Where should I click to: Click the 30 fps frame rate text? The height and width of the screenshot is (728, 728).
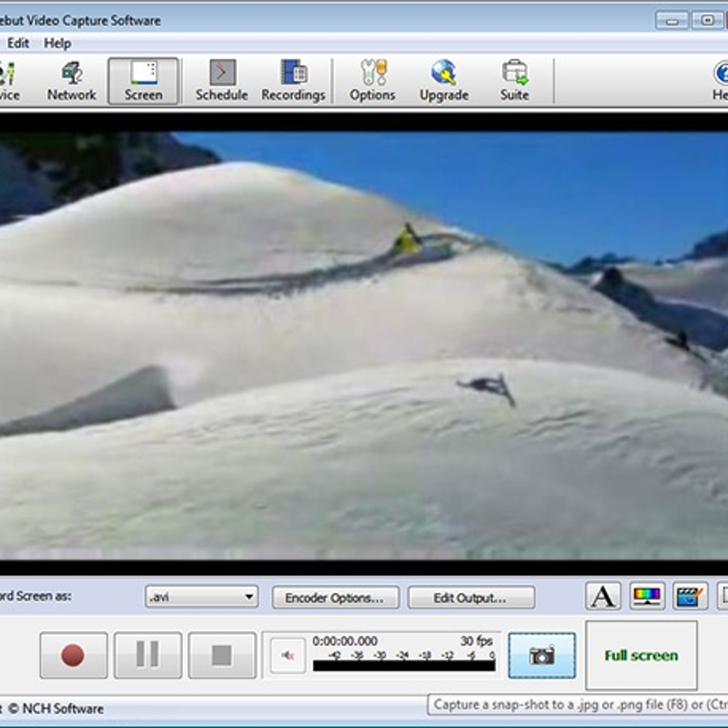coord(476,641)
